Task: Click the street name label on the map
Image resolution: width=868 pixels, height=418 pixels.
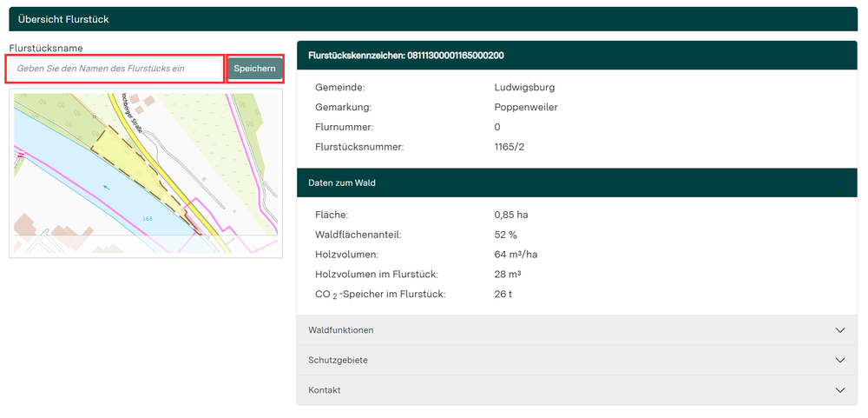Action: coord(133,113)
